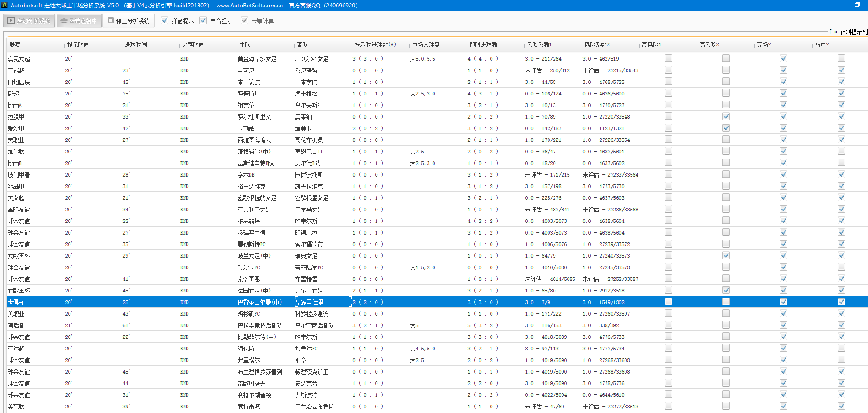Click the cloud icon on 云端连接中
868x413 pixels.
64,21
